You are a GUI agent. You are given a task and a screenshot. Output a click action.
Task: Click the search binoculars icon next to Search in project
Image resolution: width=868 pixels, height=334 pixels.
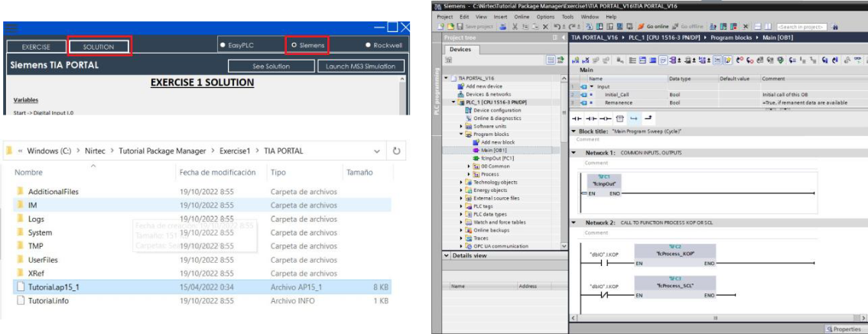pos(835,27)
